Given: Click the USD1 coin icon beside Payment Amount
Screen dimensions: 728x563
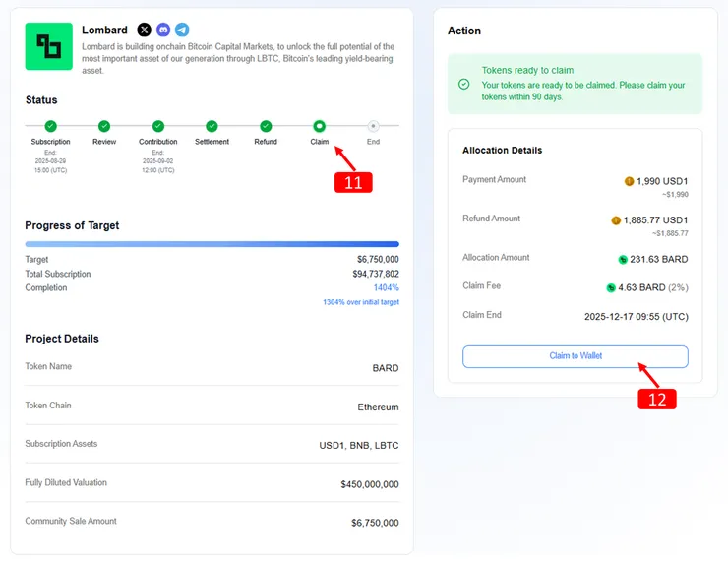Looking at the screenshot, I should (x=629, y=181).
